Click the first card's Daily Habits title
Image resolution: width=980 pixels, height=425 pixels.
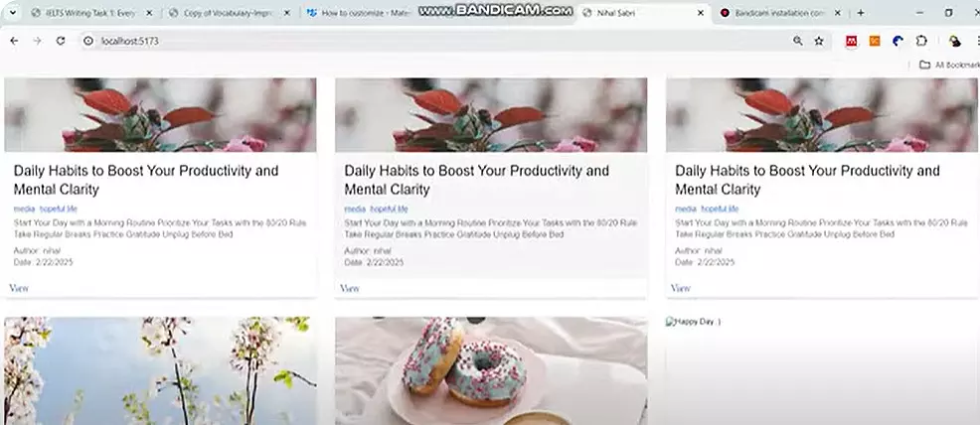tap(146, 180)
